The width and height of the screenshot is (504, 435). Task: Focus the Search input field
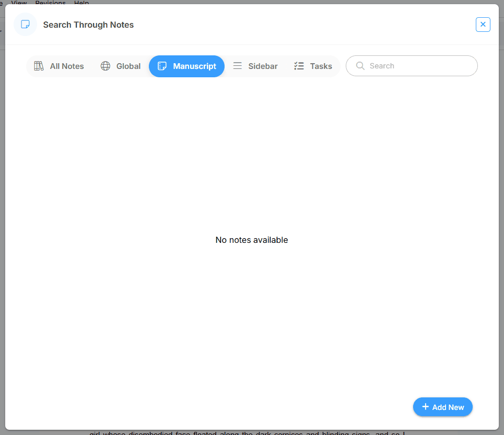(x=418, y=66)
